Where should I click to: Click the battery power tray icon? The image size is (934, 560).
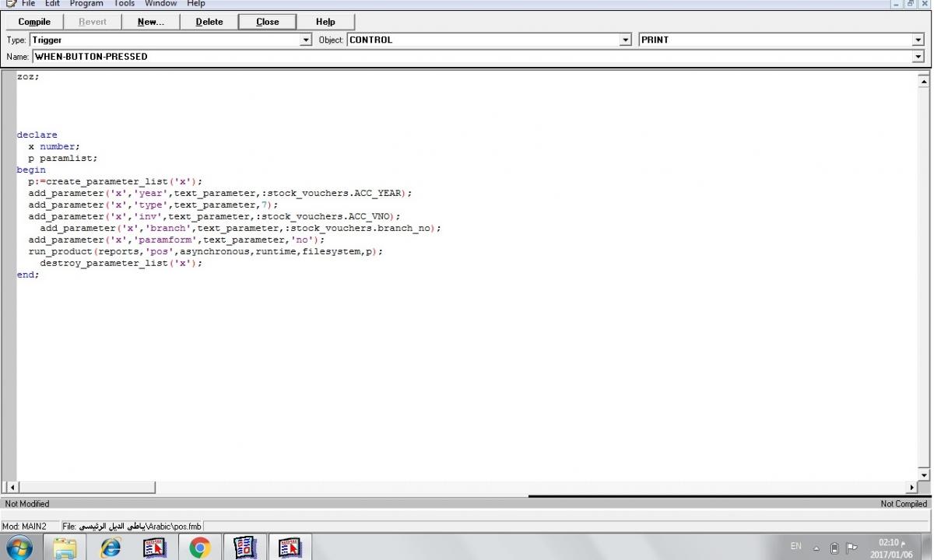tap(834, 548)
